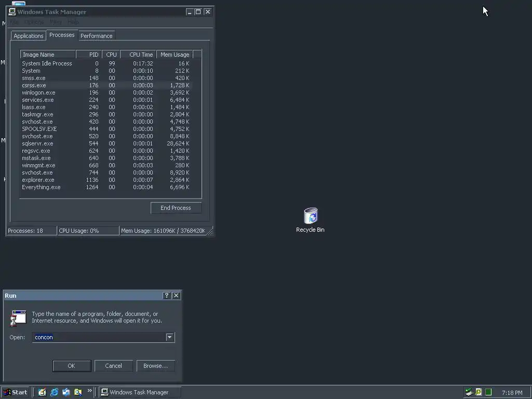532x399 pixels.
Task: Select services.exe process row
Action: 106,100
